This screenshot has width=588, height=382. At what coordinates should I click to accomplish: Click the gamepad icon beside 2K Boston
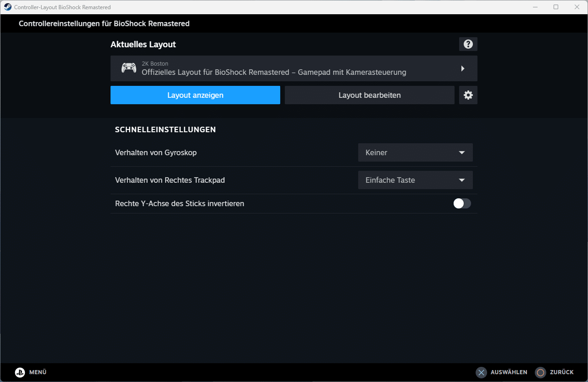click(x=128, y=68)
